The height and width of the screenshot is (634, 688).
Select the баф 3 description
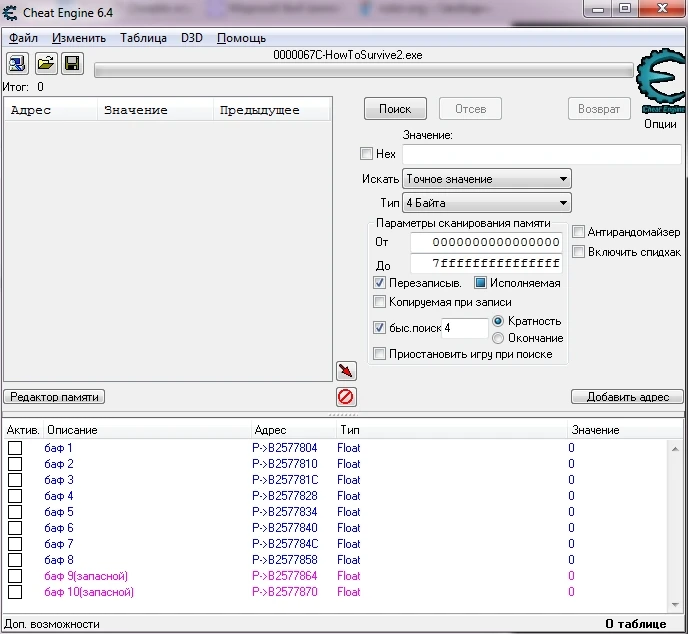click(x=59, y=480)
